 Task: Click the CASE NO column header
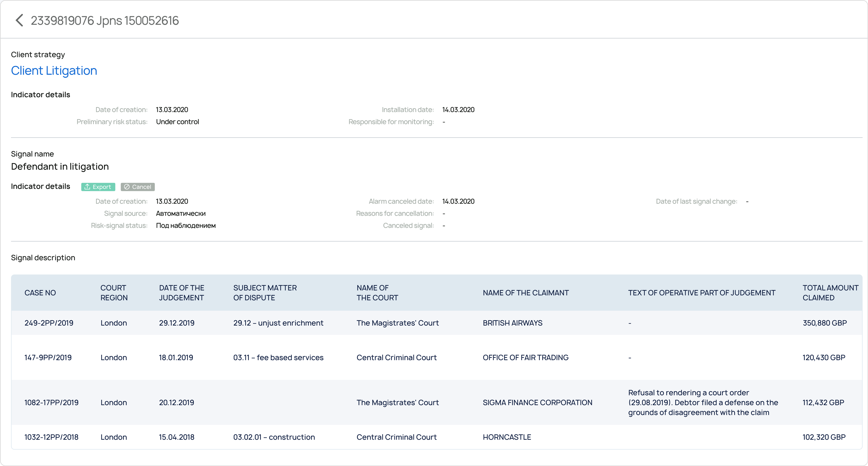coord(40,293)
